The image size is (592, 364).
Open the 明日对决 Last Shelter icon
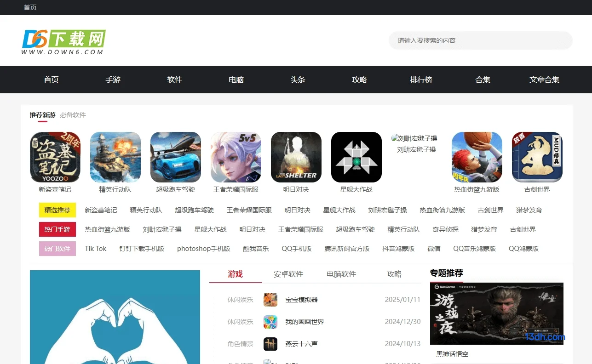296,157
